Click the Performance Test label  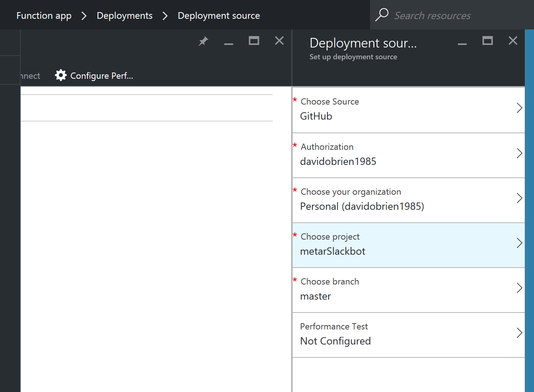[x=334, y=326]
